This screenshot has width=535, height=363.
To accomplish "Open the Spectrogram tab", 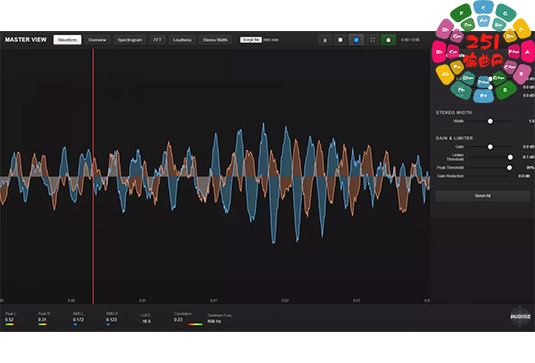I will click(x=130, y=40).
